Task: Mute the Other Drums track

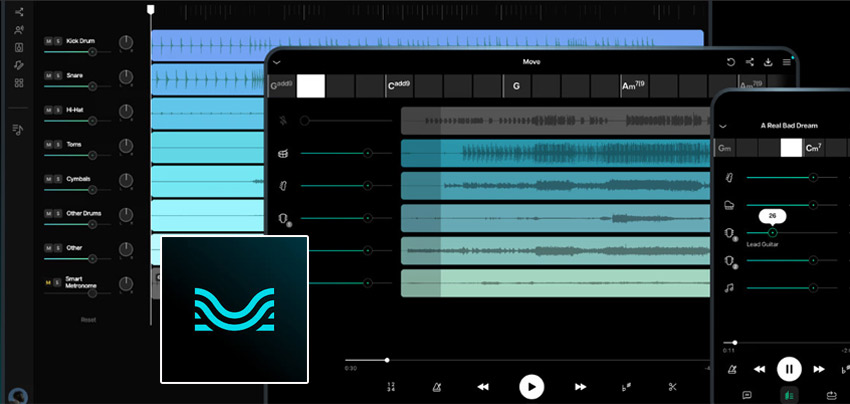Action: click(48, 214)
